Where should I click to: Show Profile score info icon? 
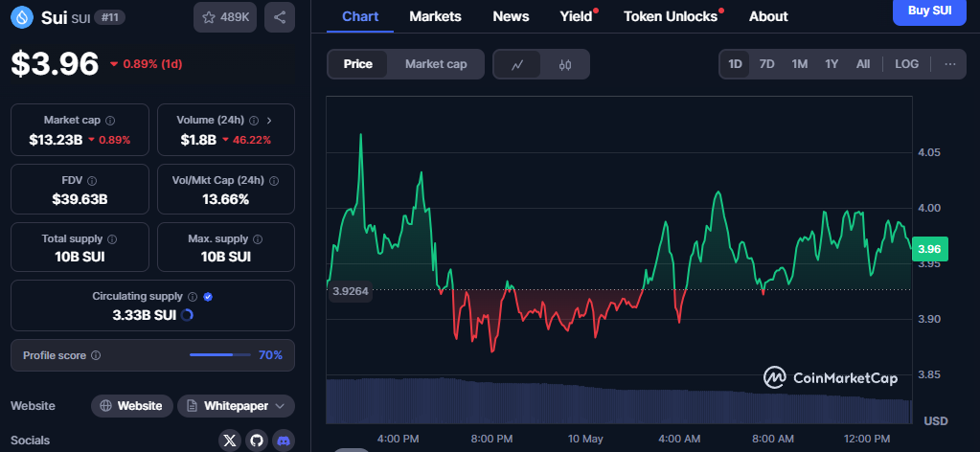[96, 355]
